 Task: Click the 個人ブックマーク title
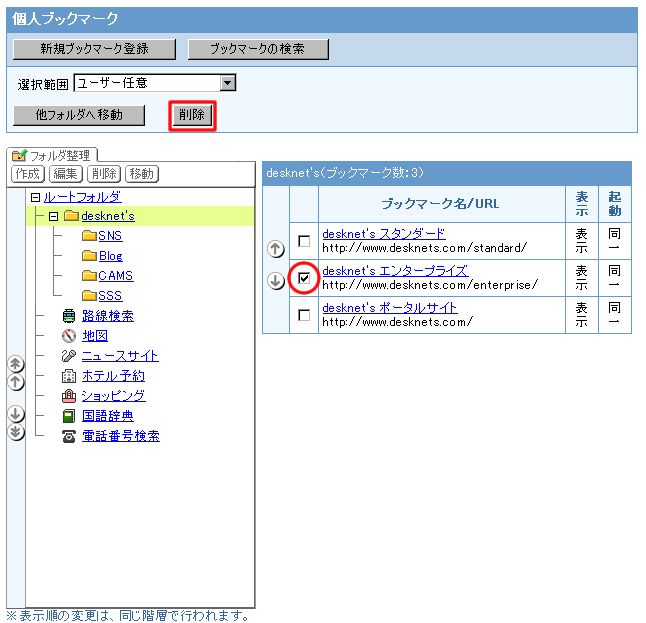(65, 19)
